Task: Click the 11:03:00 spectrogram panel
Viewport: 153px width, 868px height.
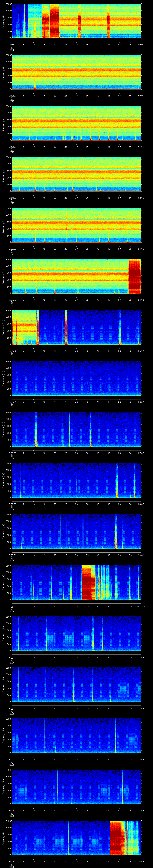Action: coord(77,787)
